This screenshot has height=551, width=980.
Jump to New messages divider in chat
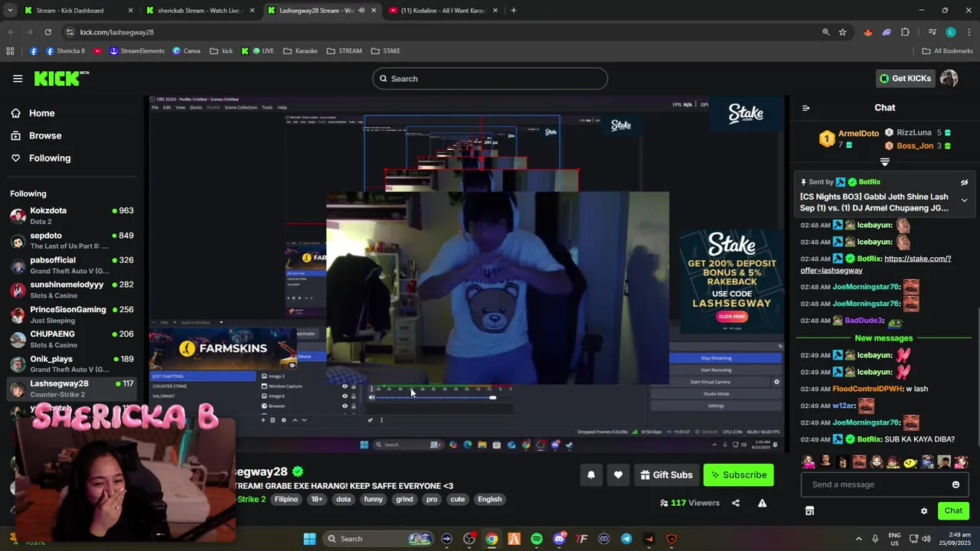(x=884, y=338)
